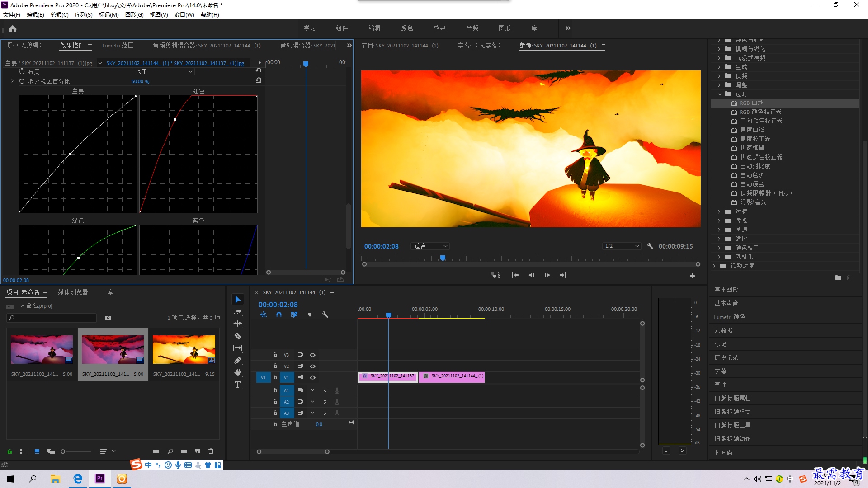
Task: Toggle animation stopwatch for split view percent
Action: [x=22, y=81]
